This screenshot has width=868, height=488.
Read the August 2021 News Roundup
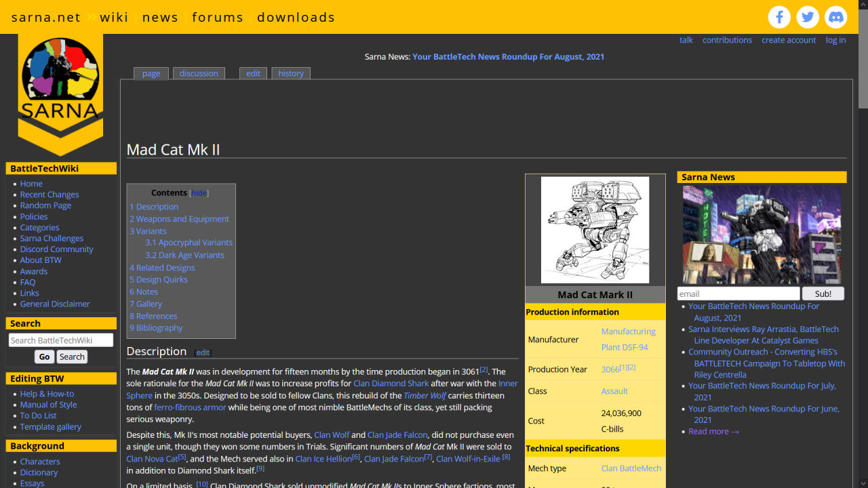[753, 312]
